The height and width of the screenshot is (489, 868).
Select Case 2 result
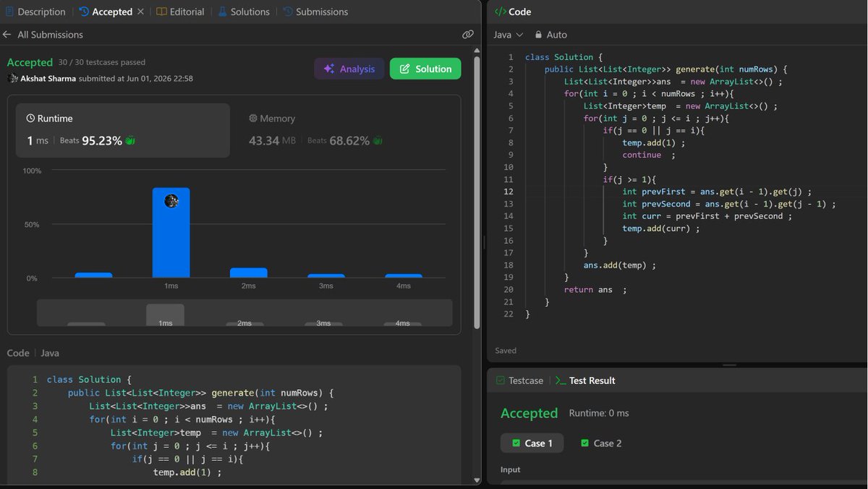tap(601, 443)
